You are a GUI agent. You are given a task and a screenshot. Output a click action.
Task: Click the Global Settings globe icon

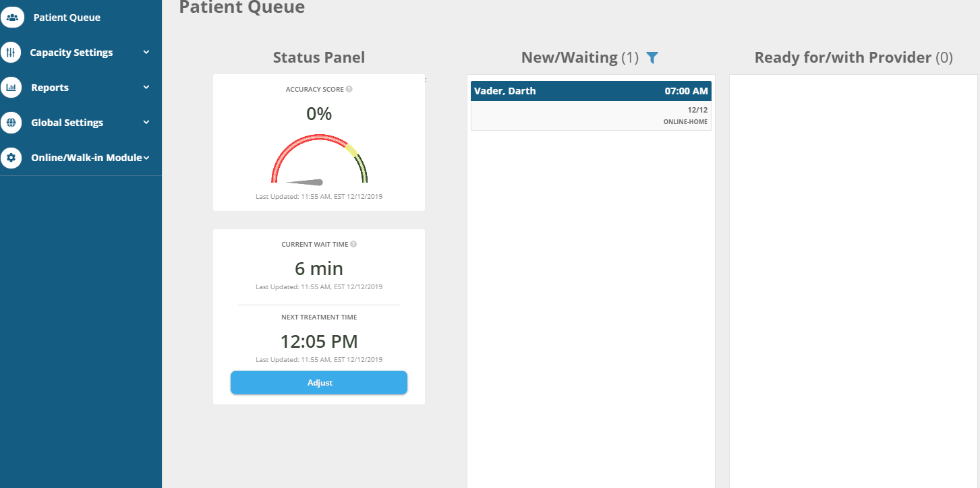coord(11,123)
